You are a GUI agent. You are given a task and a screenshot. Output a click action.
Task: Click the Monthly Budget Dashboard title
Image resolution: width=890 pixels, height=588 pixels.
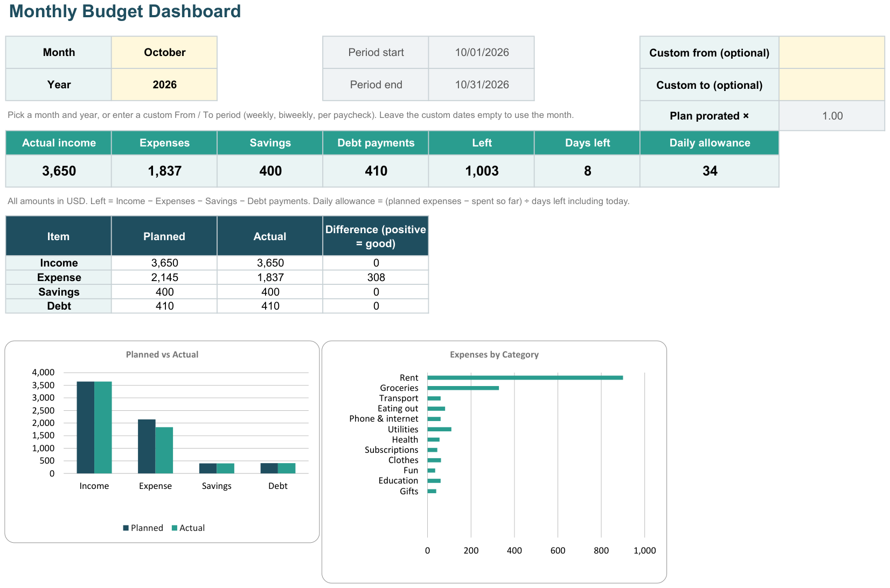[x=125, y=11]
